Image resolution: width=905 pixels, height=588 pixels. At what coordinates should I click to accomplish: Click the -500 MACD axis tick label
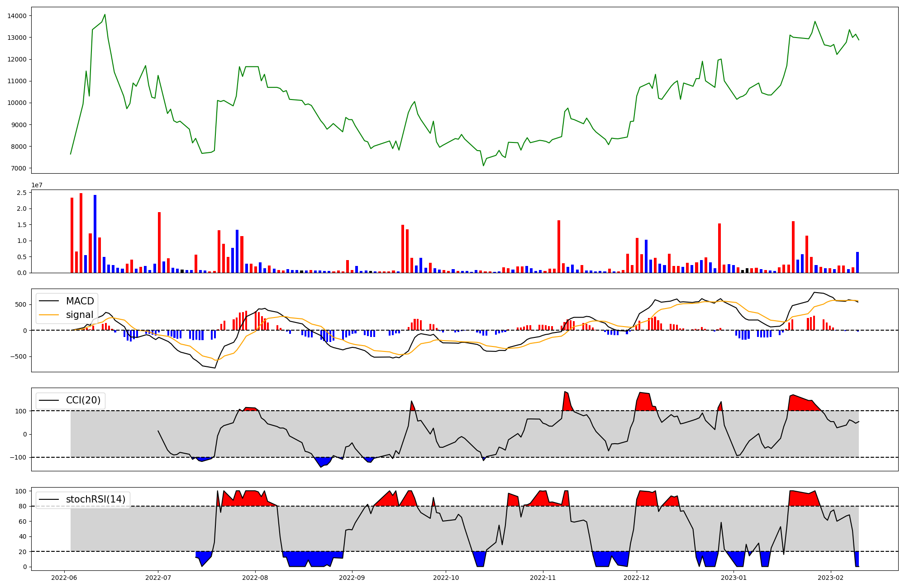[18, 356]
